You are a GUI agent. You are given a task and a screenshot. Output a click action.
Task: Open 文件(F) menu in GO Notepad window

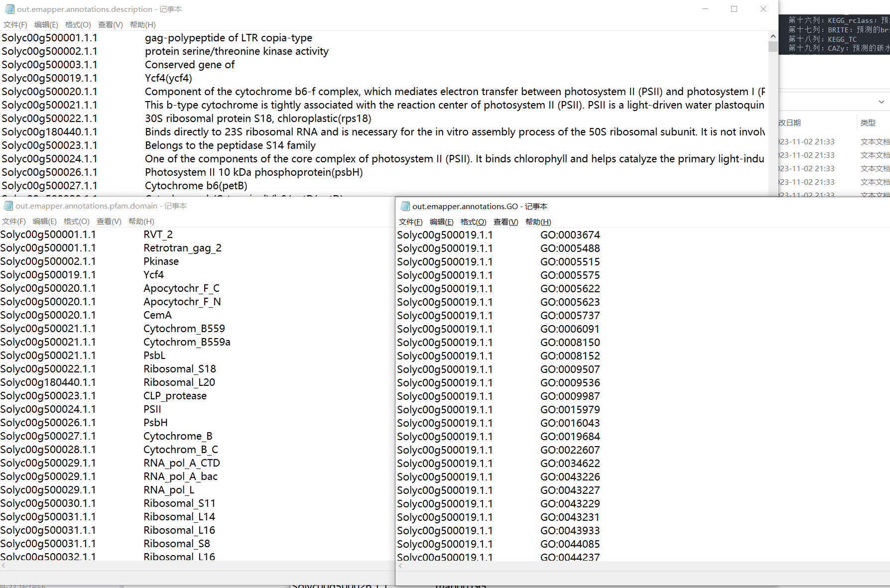point(410,222)
